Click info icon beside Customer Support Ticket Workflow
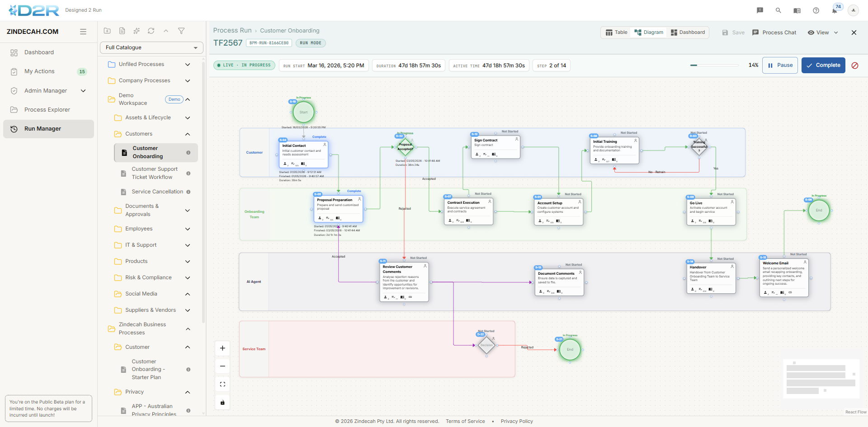The width and height of the screenshot is (868, 427). click(x=189, y=174)
